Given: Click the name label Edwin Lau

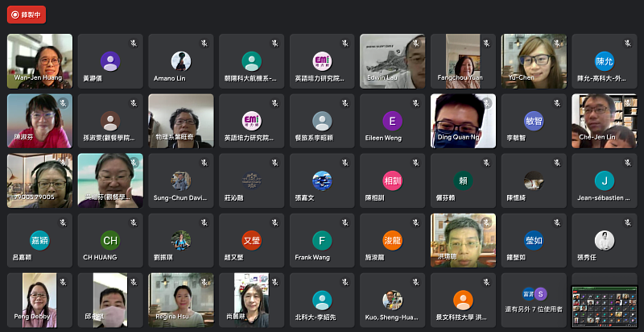Looking at the screenshot, I should pos(382,77).
